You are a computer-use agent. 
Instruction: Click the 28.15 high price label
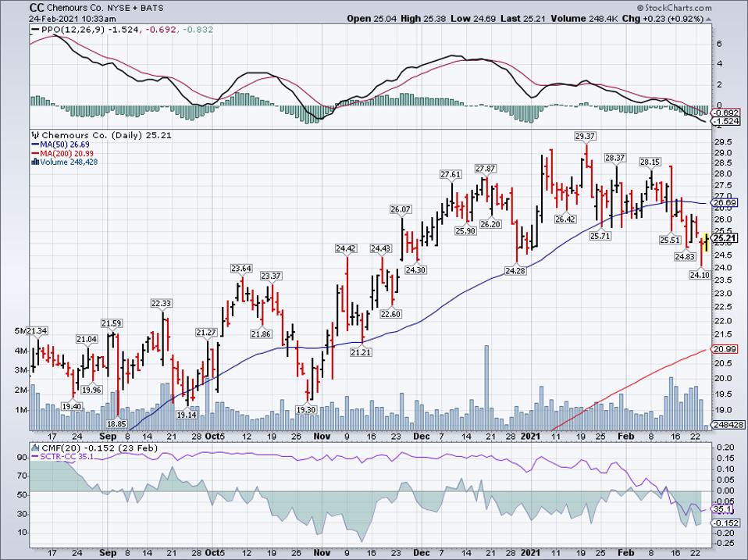coord(650,162)
